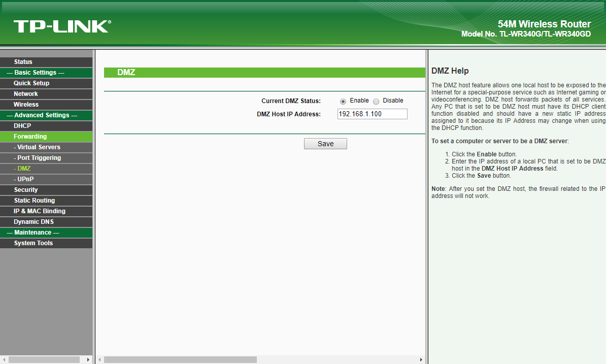The height and width of the screenshot is (364, 606).
Task: Click the 54M Wireless Router title text
Action: pos(544,24)
